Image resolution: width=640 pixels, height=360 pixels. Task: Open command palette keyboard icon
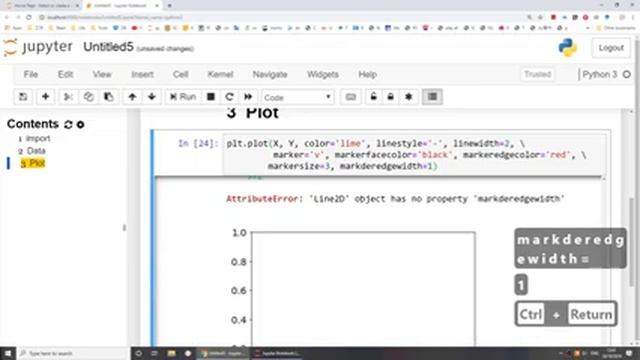351,97
